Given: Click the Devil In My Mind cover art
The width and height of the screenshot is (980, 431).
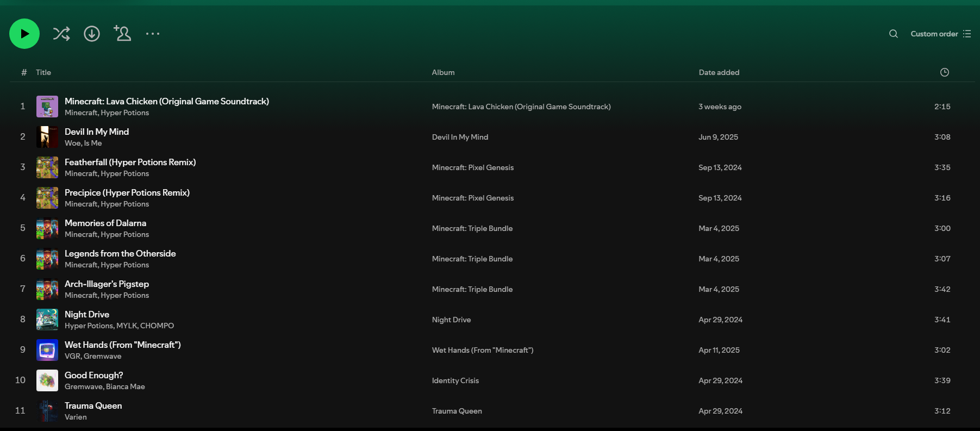Looking at the screenshot, I should pos(47,137).
